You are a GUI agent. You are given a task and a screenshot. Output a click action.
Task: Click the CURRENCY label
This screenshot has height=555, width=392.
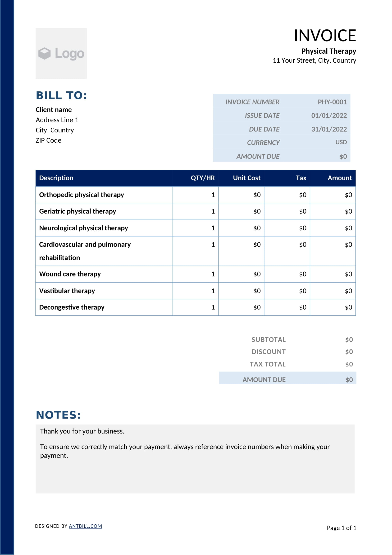click(263, 143)
